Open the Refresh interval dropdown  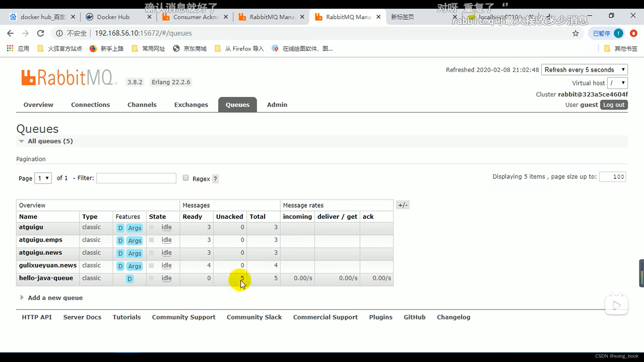click(x=584, y=70)
